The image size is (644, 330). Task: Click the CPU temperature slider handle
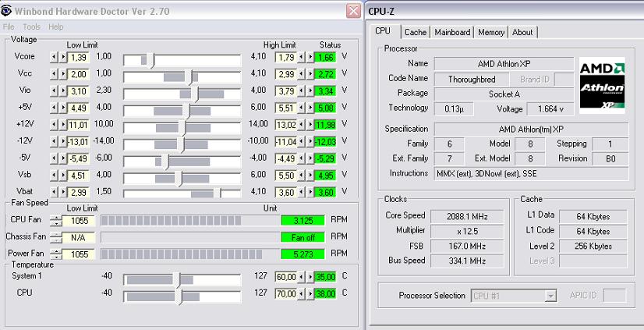pos(179,296)
